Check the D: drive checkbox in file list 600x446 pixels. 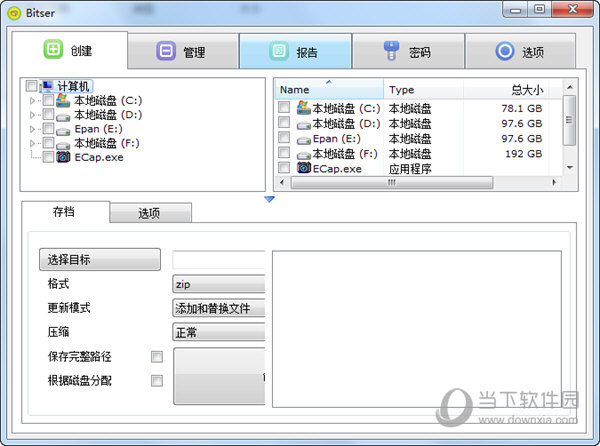(284, 122)
